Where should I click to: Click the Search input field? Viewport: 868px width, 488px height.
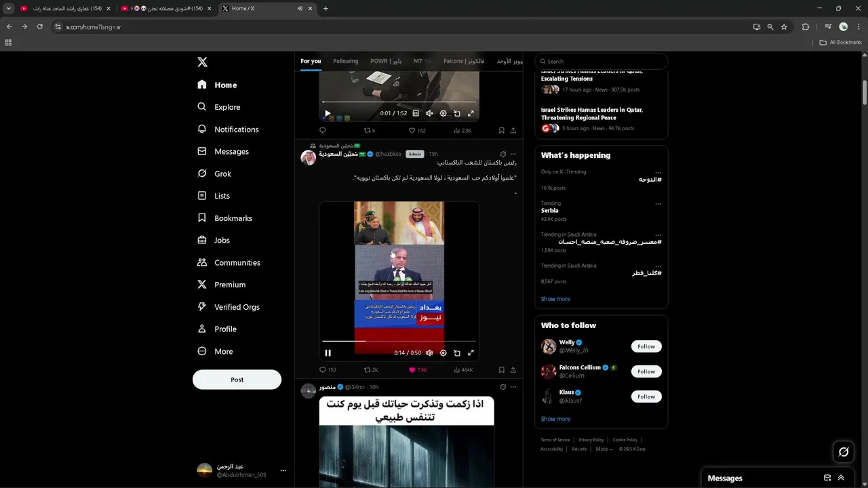click(x=601, y=61)
